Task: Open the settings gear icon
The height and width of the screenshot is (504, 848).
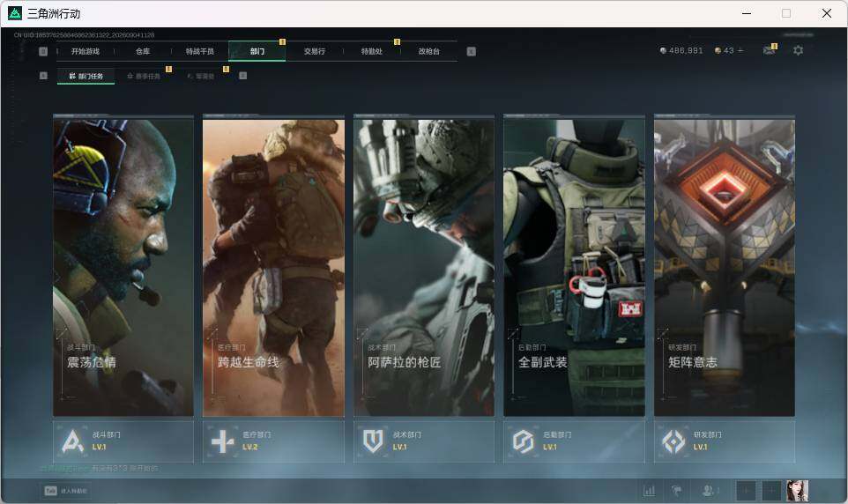Action: coord(798,50)
